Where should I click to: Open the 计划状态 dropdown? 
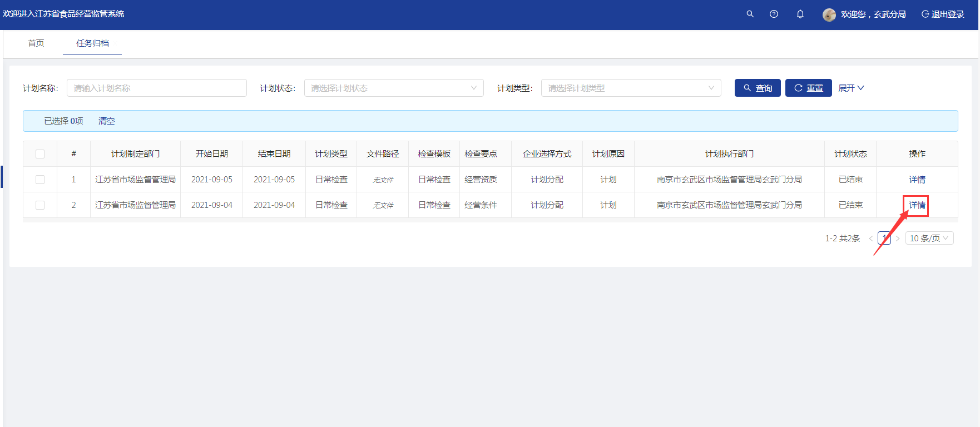(393, 88)
